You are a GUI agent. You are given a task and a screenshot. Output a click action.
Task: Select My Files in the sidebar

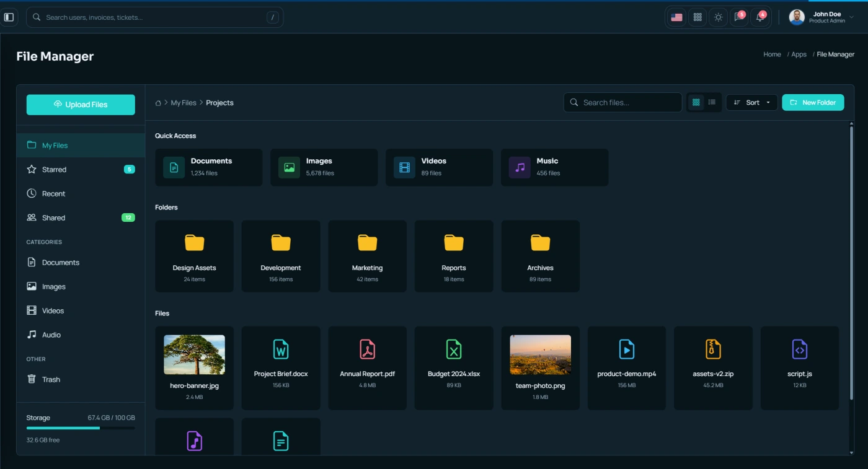(81, 146)
